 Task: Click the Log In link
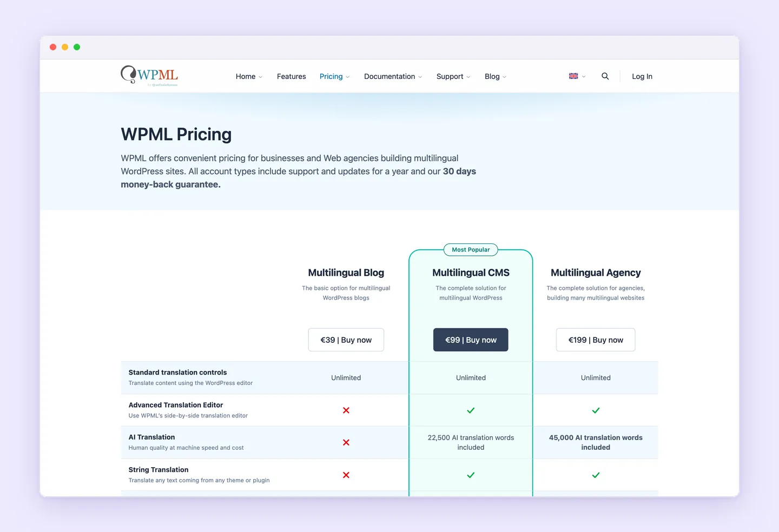coord(642,76)
